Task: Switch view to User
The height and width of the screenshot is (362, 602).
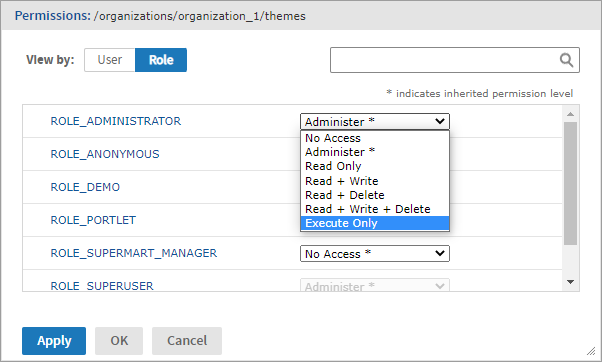Action: coord(110,60)
